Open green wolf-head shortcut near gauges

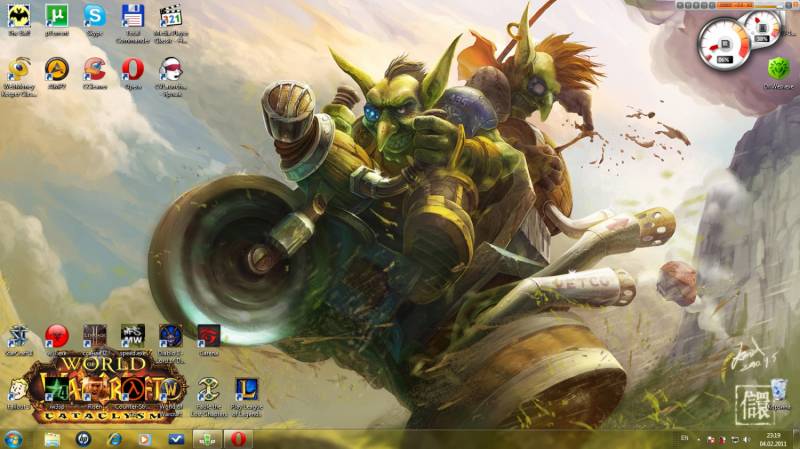779,72
